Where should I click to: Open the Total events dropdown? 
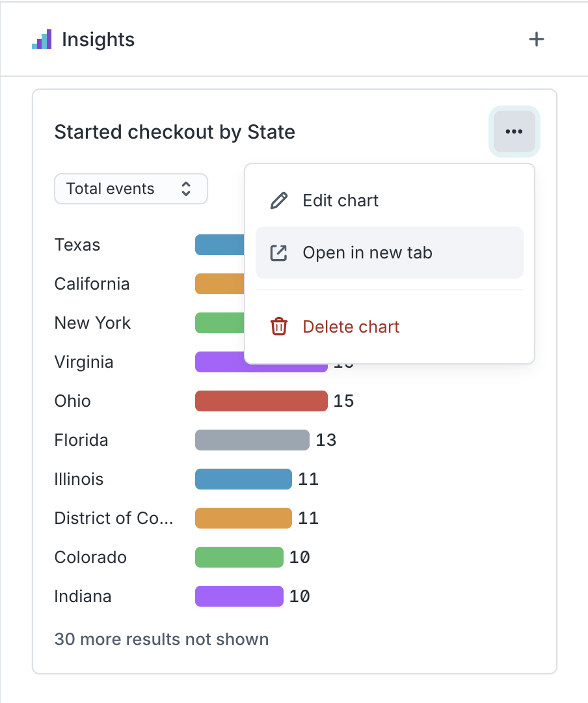coord(130,189)
